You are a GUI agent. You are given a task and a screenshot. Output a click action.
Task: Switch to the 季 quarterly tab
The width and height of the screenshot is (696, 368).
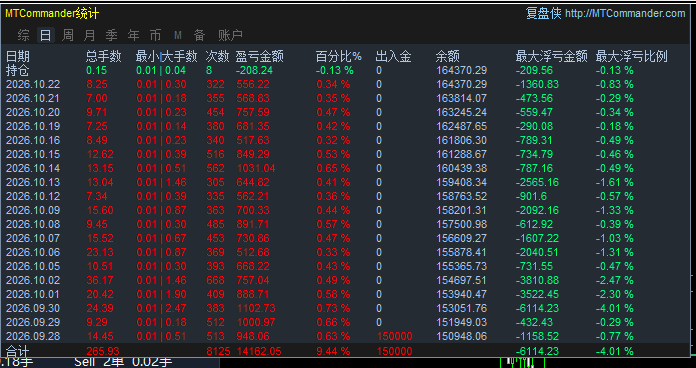click(111, 35)
